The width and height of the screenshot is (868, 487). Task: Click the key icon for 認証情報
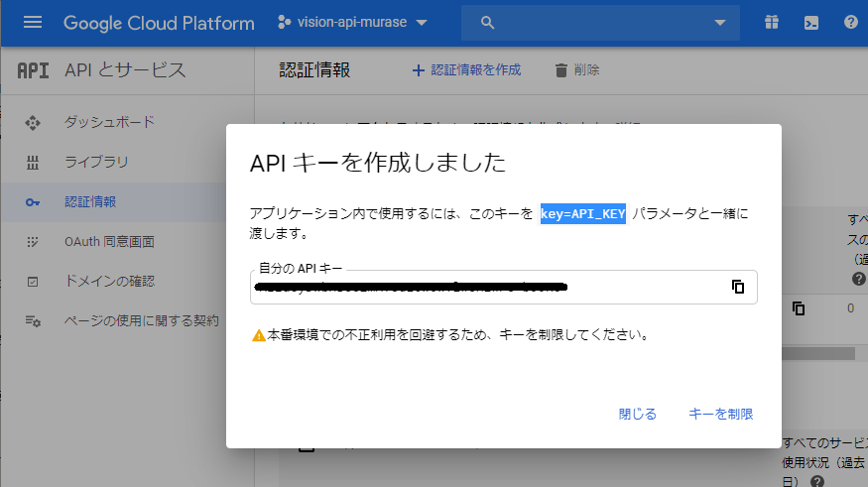pos(33,202)
